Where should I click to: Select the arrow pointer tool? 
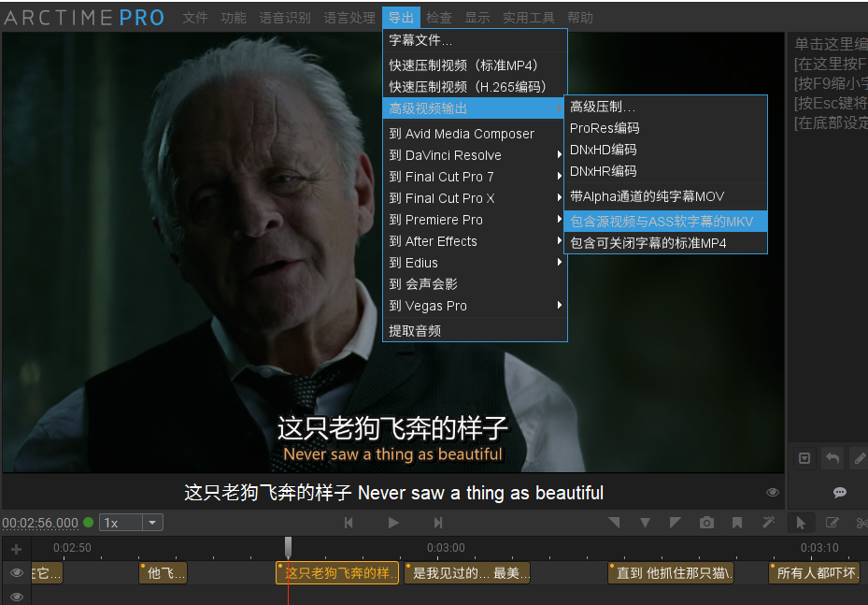pyautogui.click(x=801, y=523)
